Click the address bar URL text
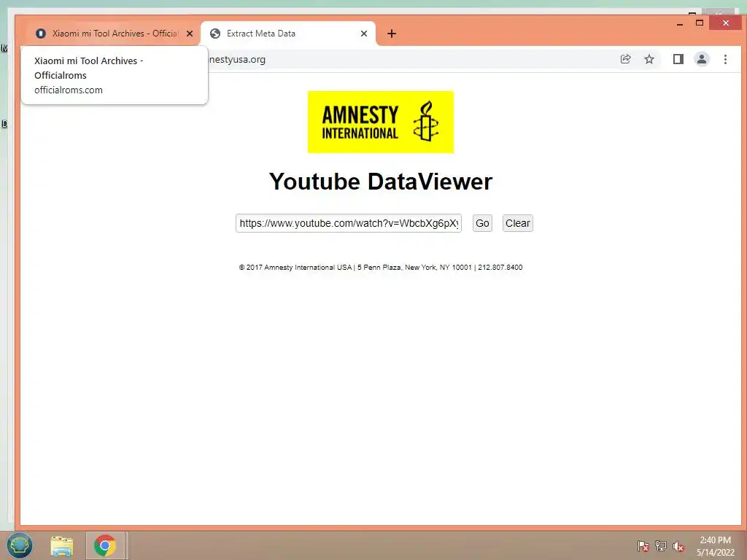Screen dimensions: 747x560 [237, 60]
